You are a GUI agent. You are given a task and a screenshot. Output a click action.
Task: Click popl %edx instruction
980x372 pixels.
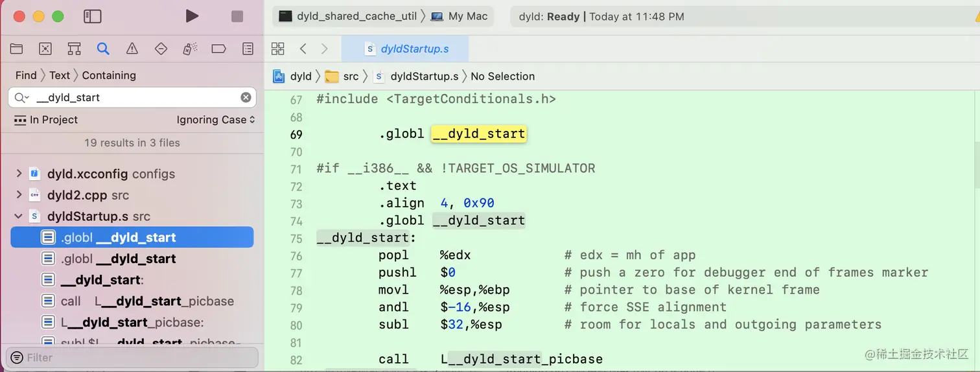pos(424,255)
